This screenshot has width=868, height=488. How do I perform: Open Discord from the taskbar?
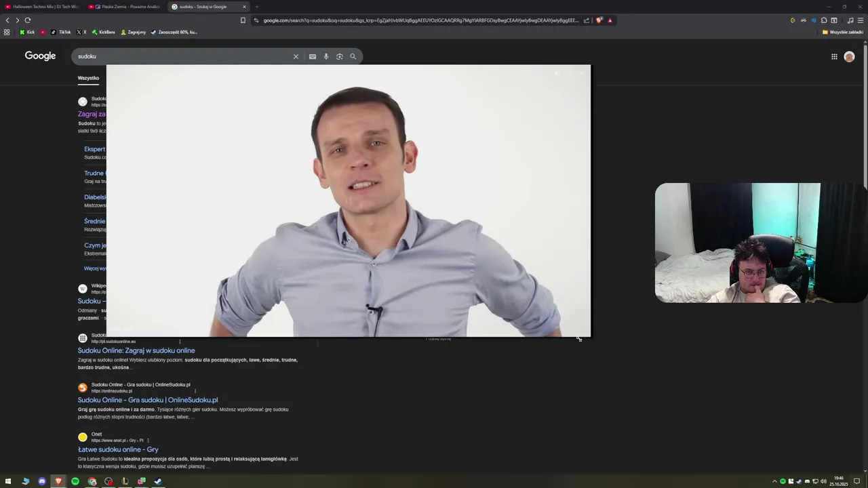42,481
